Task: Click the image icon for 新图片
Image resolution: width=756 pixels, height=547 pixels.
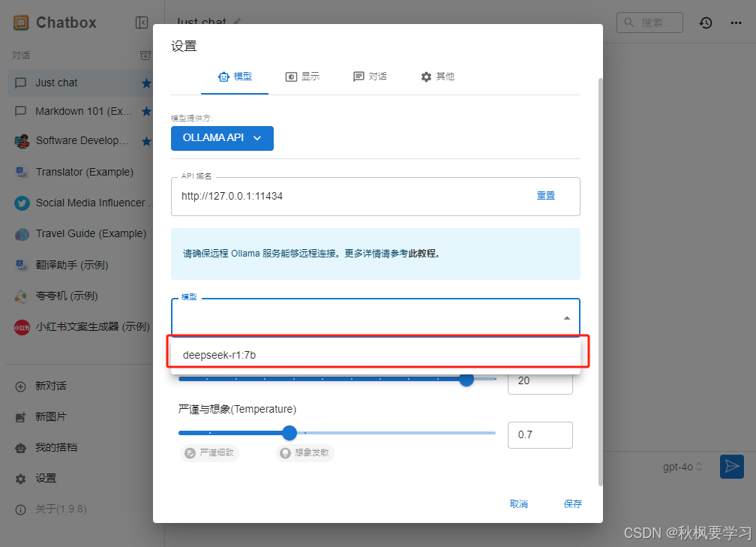Action: [20, 417]
